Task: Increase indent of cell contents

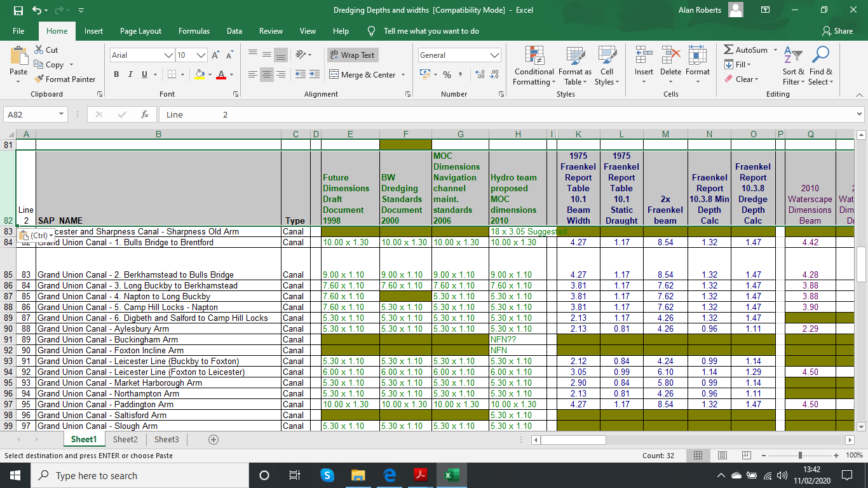Action: coord(315,74)
